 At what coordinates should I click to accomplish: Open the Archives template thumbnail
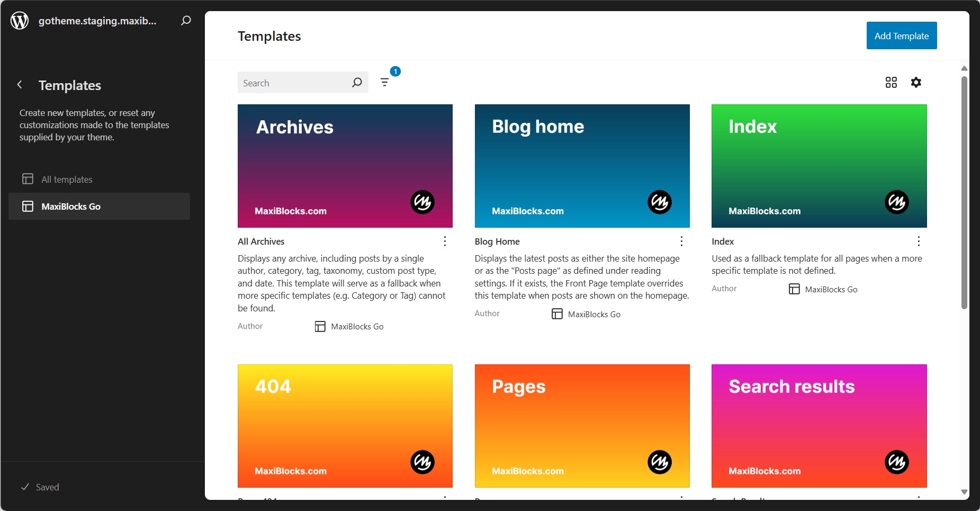(x=345, y=166)
